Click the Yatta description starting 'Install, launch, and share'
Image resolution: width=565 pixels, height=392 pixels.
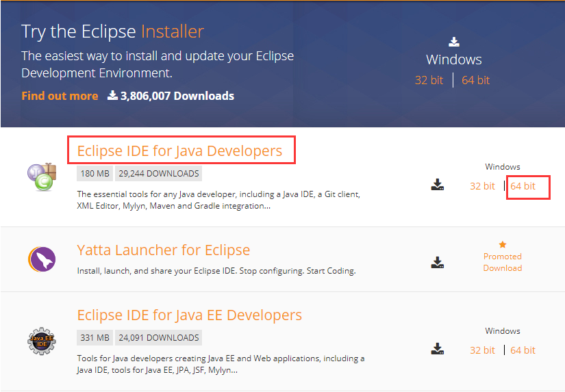coord(216,271)
